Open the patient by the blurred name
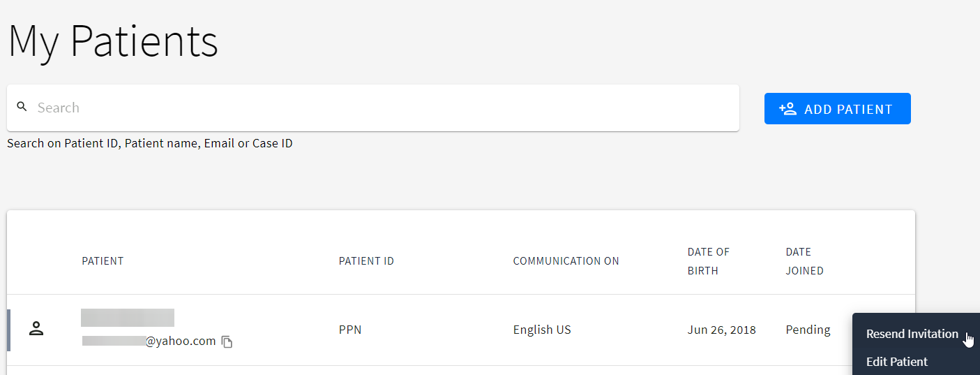This screenshot has height=375, width=980. click(128, 318)
